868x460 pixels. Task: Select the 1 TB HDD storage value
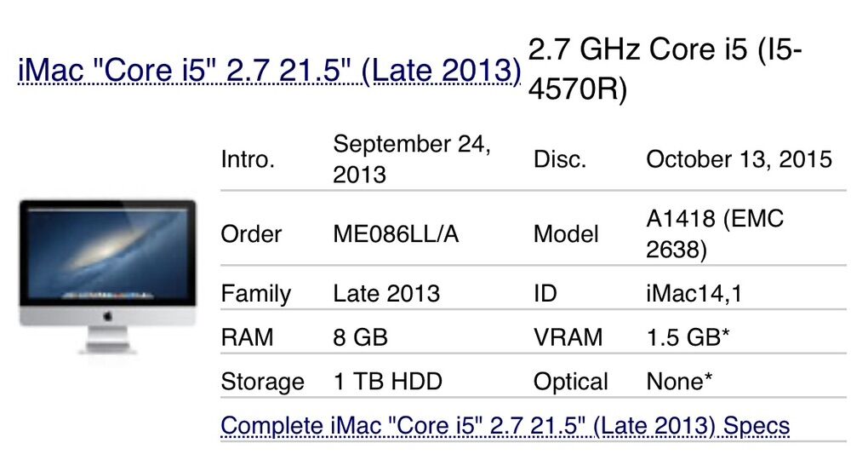387,382
